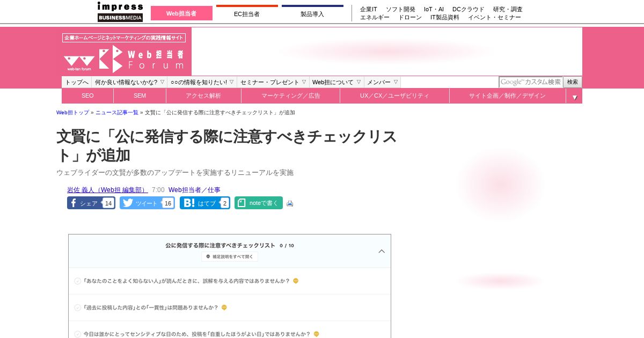The width and height of the screenshot is (644, 338).
Task: Click the Google custom search field
Action: point(531,82)
